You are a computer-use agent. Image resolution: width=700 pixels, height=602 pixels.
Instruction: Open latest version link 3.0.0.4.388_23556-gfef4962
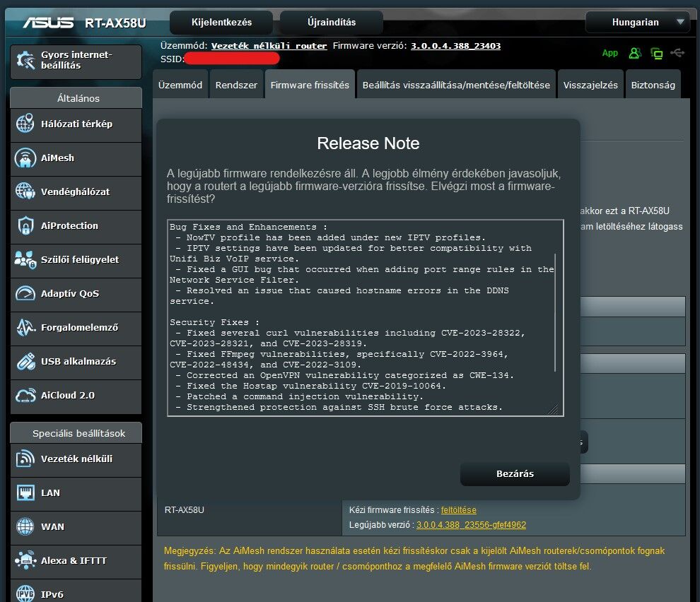471,525
